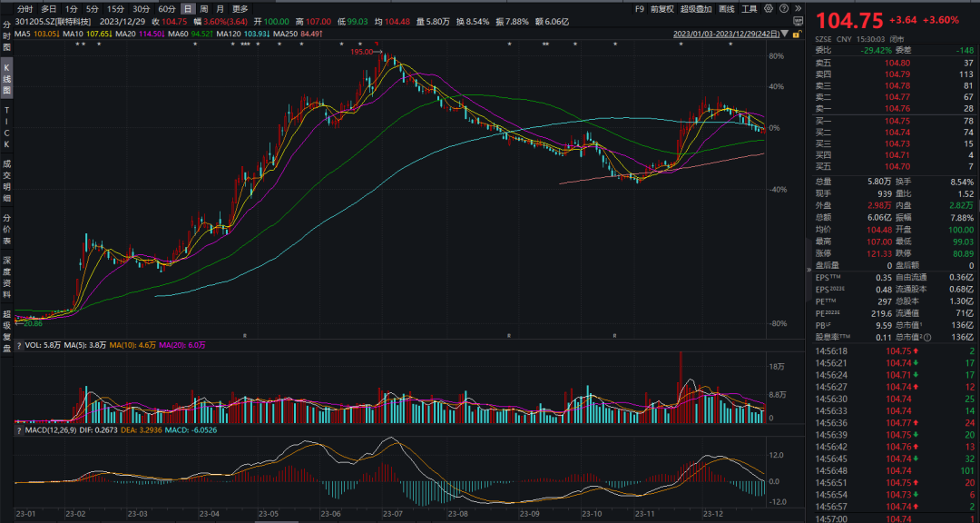Open the 更多 periods dropdown

coord(240,9)
